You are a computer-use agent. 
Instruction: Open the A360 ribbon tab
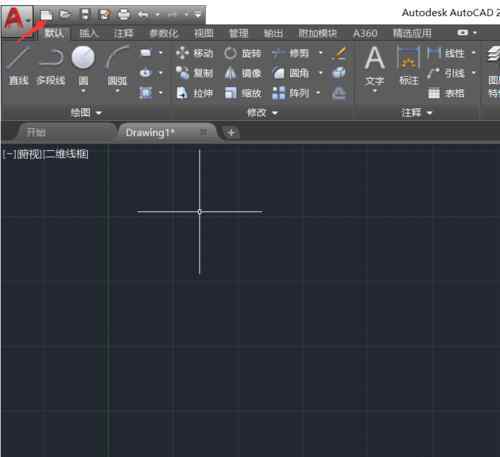[x=365, y=33]
